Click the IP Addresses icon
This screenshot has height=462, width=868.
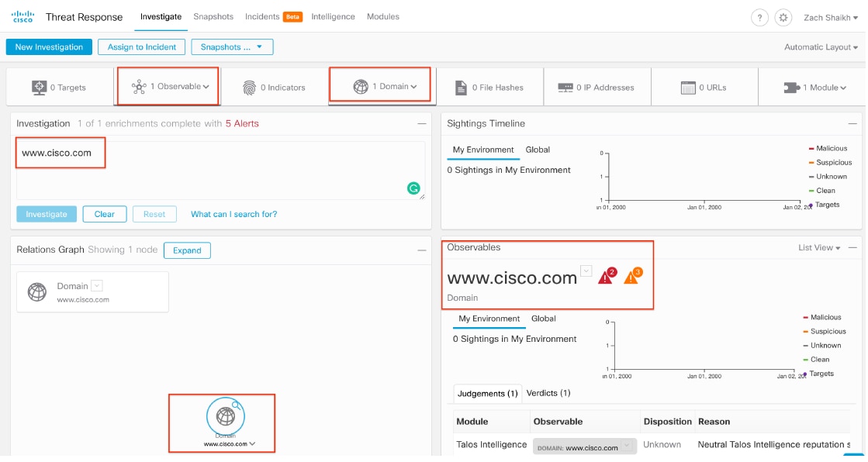pyautogui.click(x=565, y=88)
